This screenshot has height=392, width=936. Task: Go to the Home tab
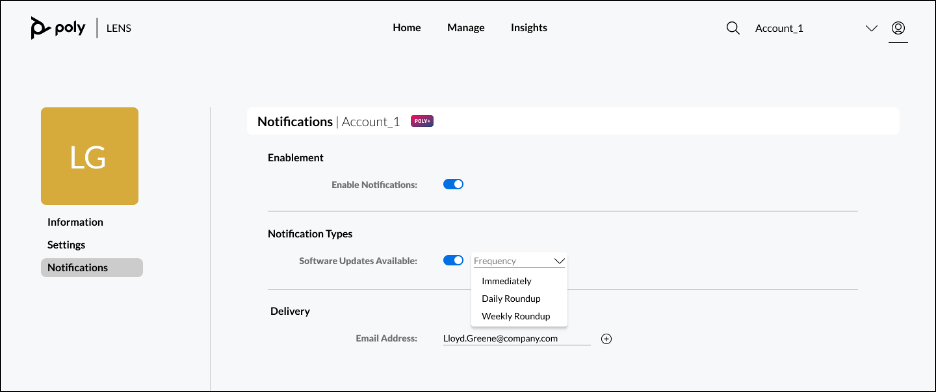point(407,27)
